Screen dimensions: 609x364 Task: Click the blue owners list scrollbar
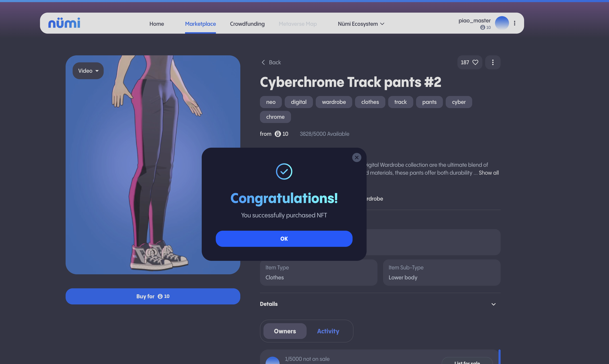point(499,357)
